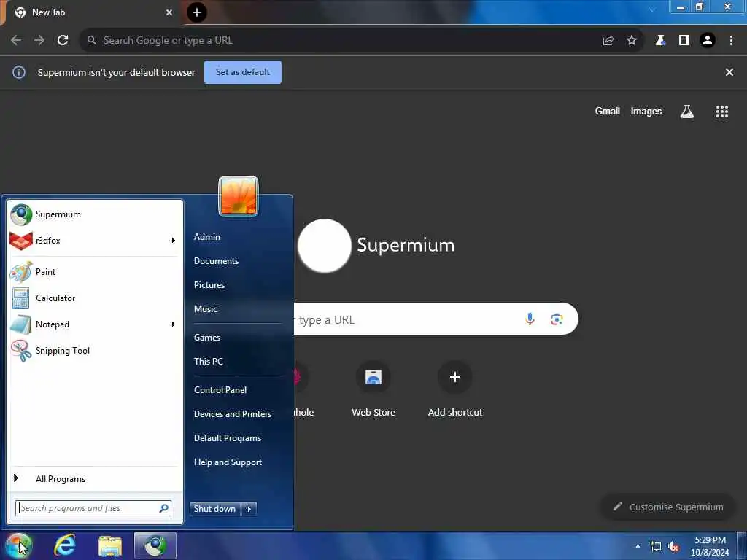Screen dimensions: 747x560
Task: Open Documents from Start menu
Action: (x=216, y=261)
